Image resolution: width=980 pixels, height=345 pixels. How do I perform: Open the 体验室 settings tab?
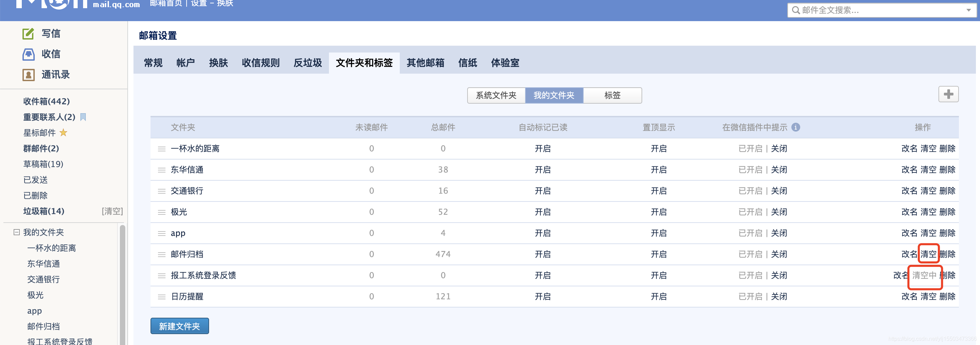[x=505, y=63]
